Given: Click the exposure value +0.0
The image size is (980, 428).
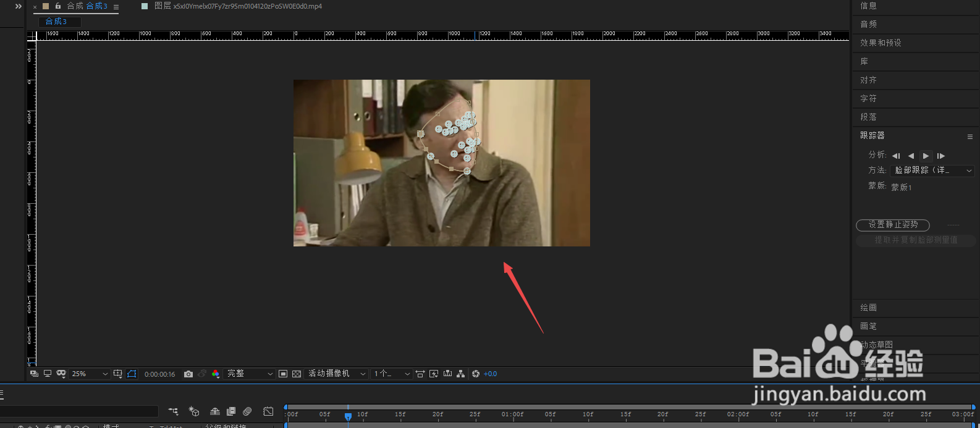Looking at the screenshot, I should tap(491, 374).
